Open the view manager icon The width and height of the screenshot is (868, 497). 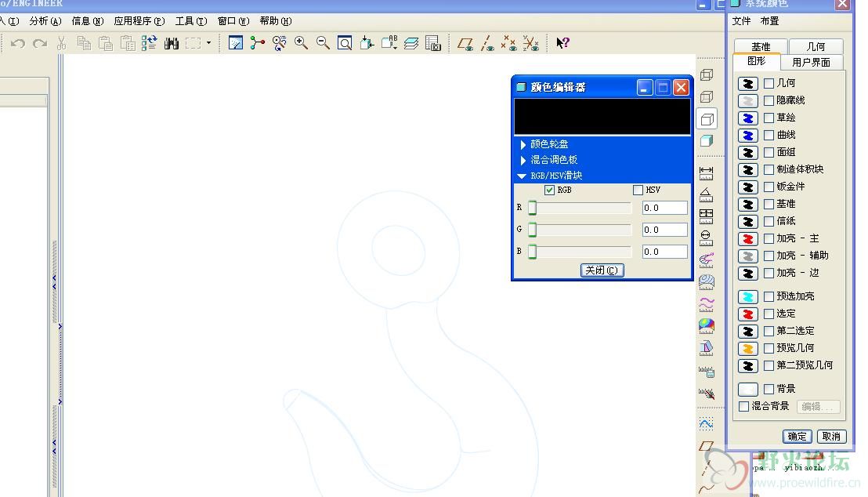433,43
